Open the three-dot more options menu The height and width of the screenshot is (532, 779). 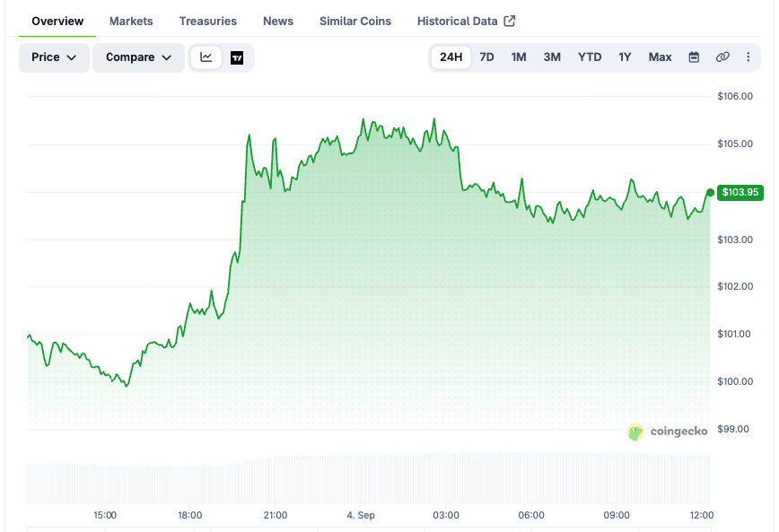pos(748,57)
